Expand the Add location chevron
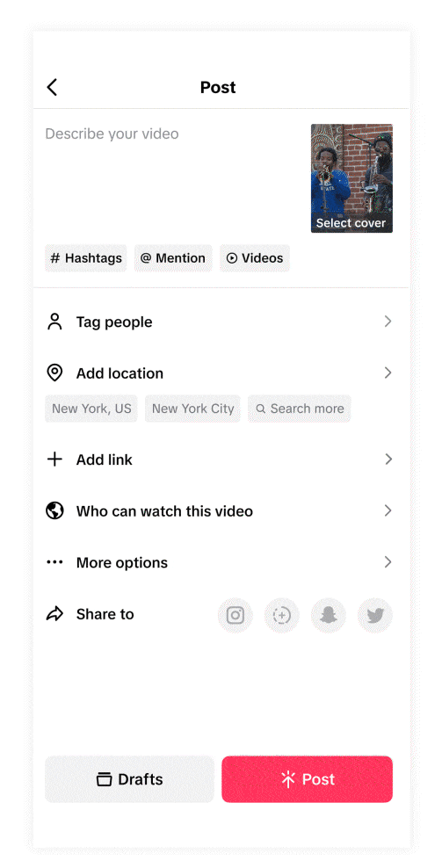 (388, 373)
